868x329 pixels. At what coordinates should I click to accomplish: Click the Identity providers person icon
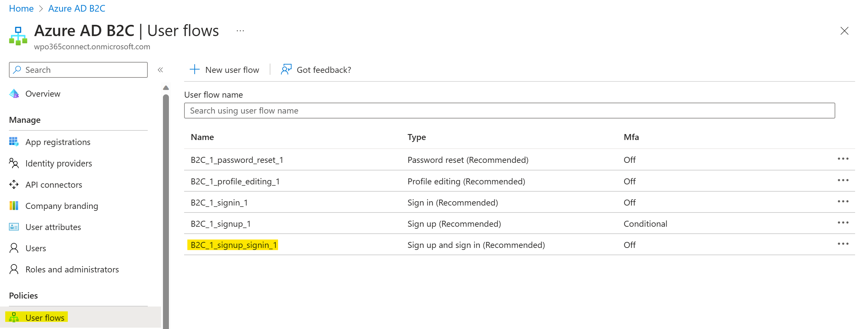[14, 163]
